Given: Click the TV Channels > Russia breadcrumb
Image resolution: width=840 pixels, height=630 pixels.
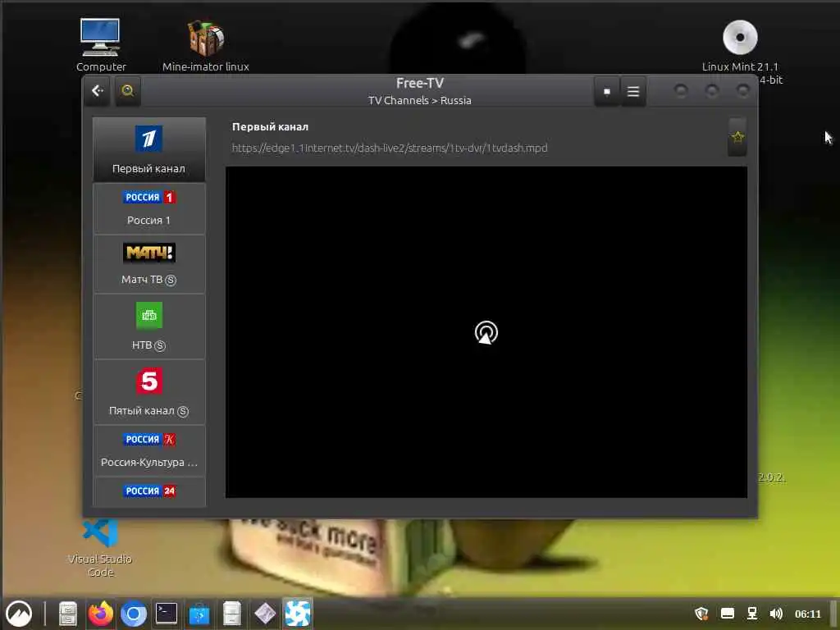Looking at the screenshot, I should pyautogui.click(x=419, y=101).
